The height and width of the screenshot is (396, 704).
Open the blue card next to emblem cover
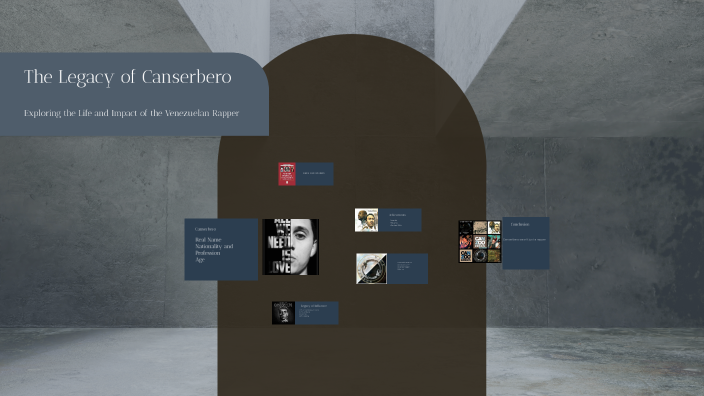[x=407, y=268]
